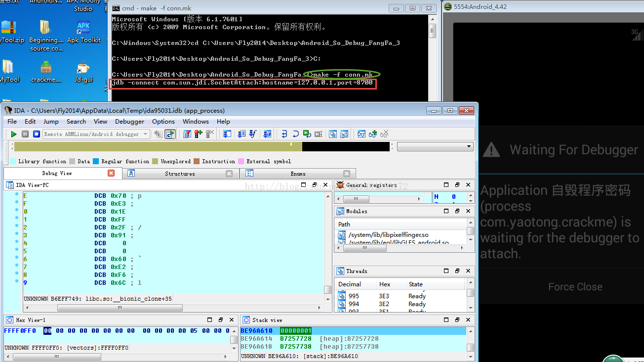Click the threads window toolbar icon
The image size is (644, 362).
333,134
